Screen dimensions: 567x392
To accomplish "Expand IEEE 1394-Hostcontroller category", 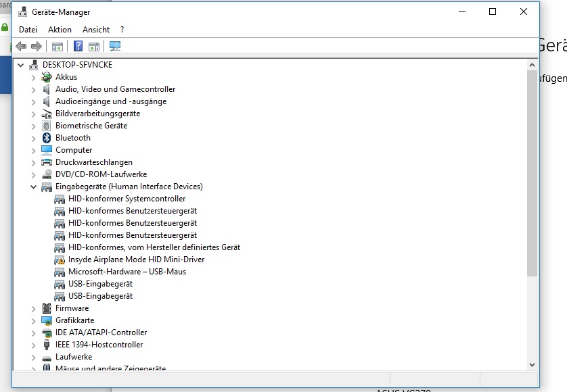I will click(33, 345).
